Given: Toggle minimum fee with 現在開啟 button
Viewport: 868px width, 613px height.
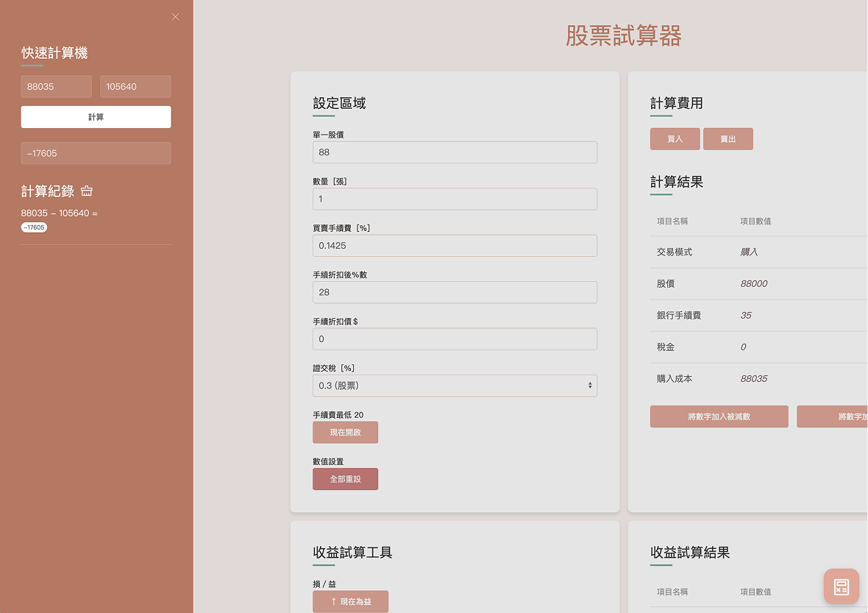Looking at the screenshot, I should pyautogui.click(x=345, y=432).
